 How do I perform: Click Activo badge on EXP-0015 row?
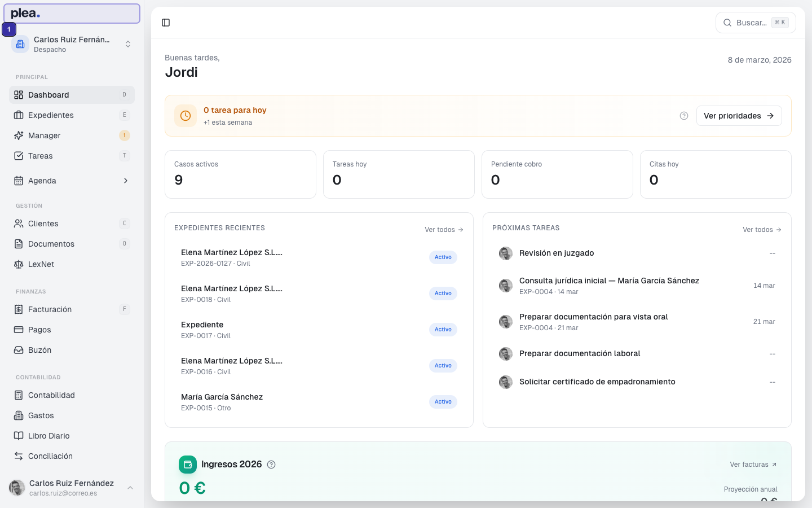coord(443,402)
